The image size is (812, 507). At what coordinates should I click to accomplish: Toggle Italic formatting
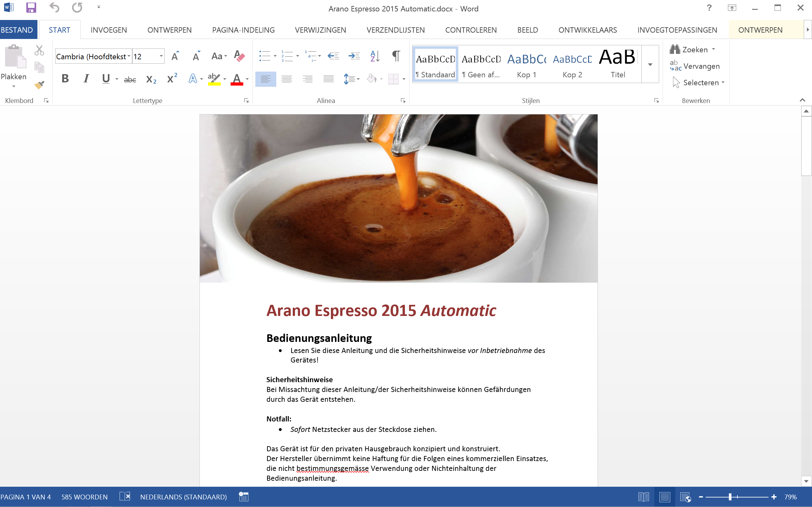tap(86, 79)
